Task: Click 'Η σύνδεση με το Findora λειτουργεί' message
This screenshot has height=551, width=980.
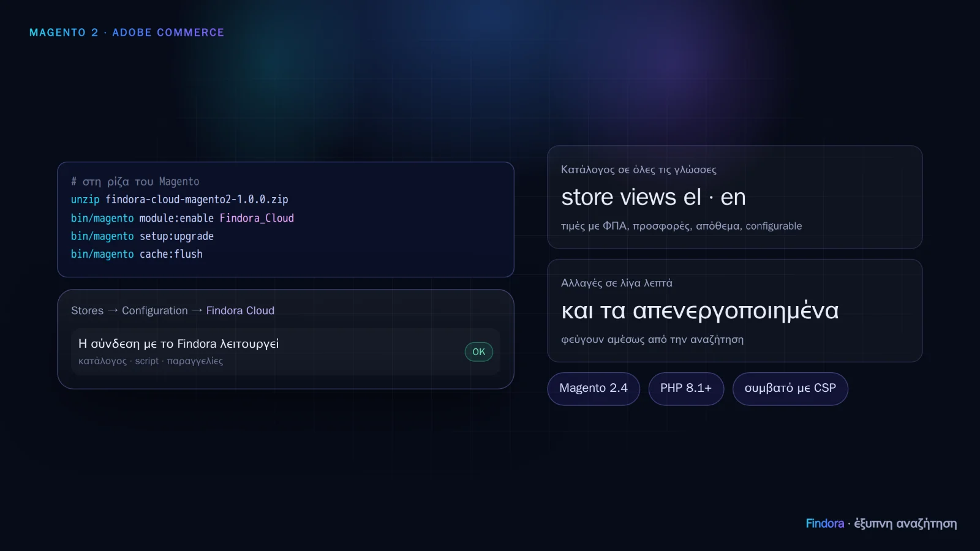Action: click(x=179, y=344)
